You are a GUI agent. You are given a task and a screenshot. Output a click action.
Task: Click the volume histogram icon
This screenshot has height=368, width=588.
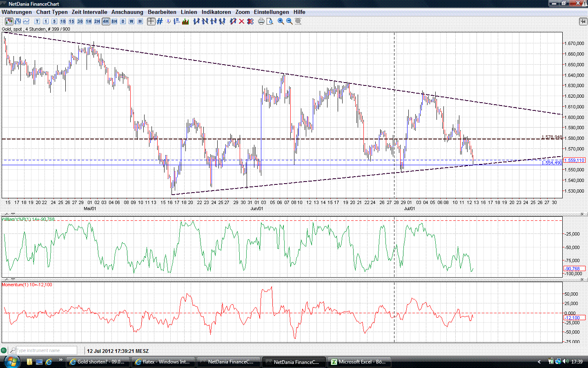185,21
